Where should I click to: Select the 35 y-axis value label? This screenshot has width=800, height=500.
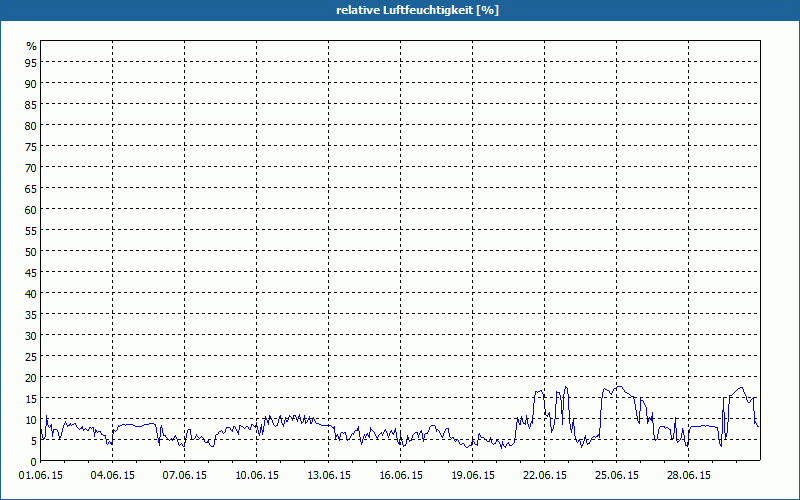(x=31, y=315)
